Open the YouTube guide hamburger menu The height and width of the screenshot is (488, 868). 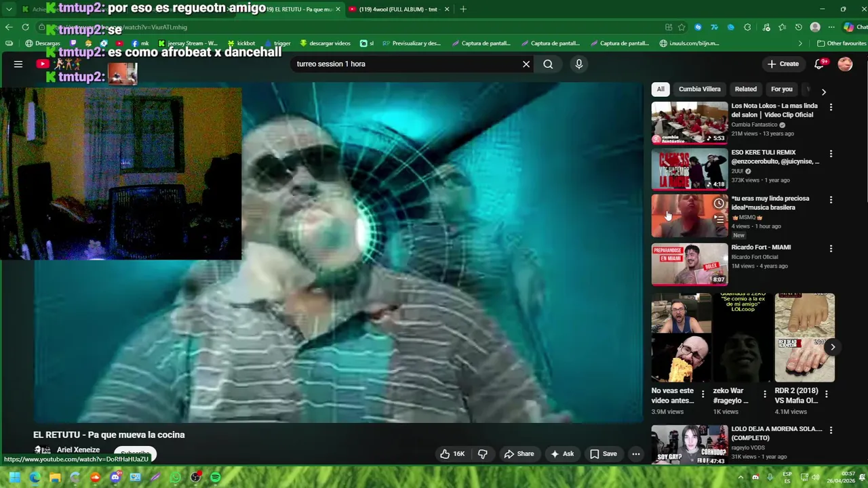[18, 64]
